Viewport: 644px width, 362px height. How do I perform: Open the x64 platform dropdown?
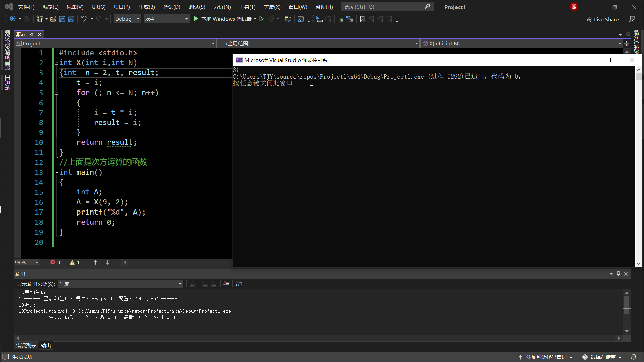click(x=187, y=19)
